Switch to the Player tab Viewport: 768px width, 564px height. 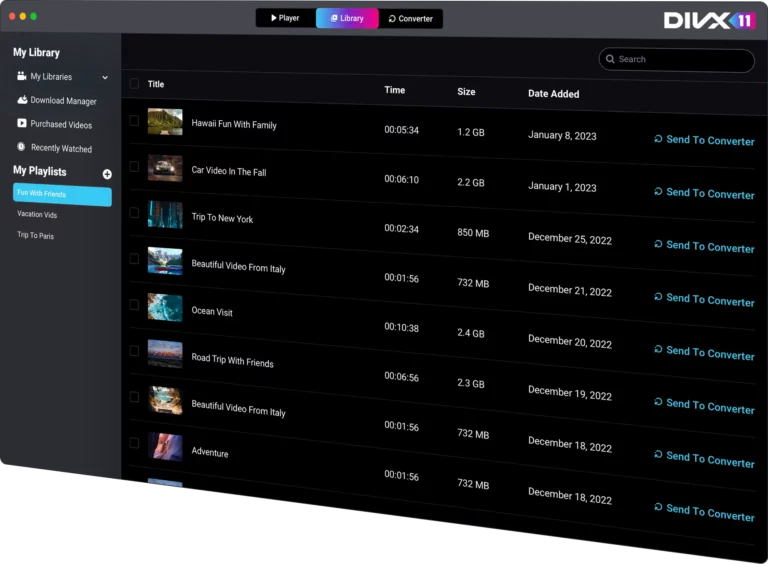(285, 18)
